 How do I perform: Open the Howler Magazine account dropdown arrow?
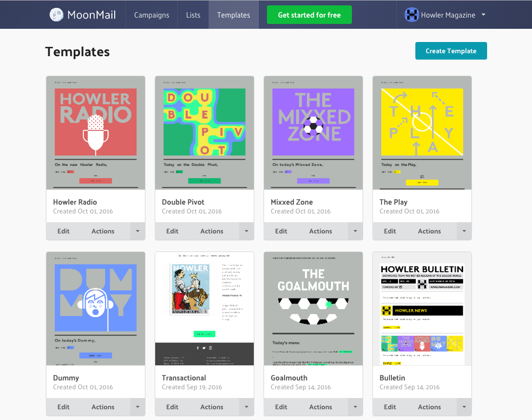[x=484, y=15]
